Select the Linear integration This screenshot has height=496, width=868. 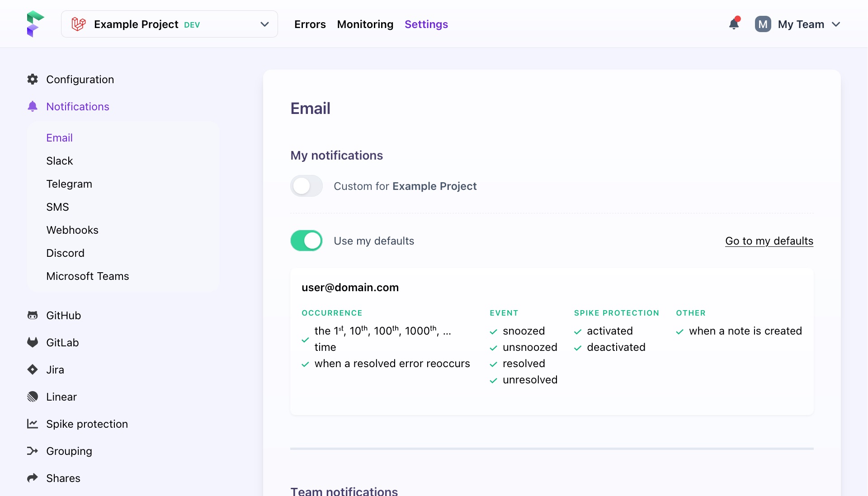(x=61, y=397)
